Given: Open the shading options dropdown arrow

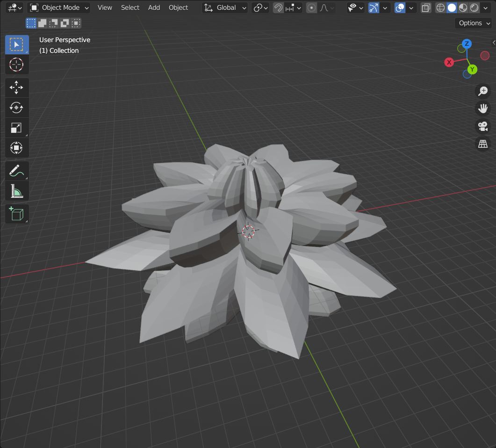Looking at the screenshot, I should coord(486,7).
